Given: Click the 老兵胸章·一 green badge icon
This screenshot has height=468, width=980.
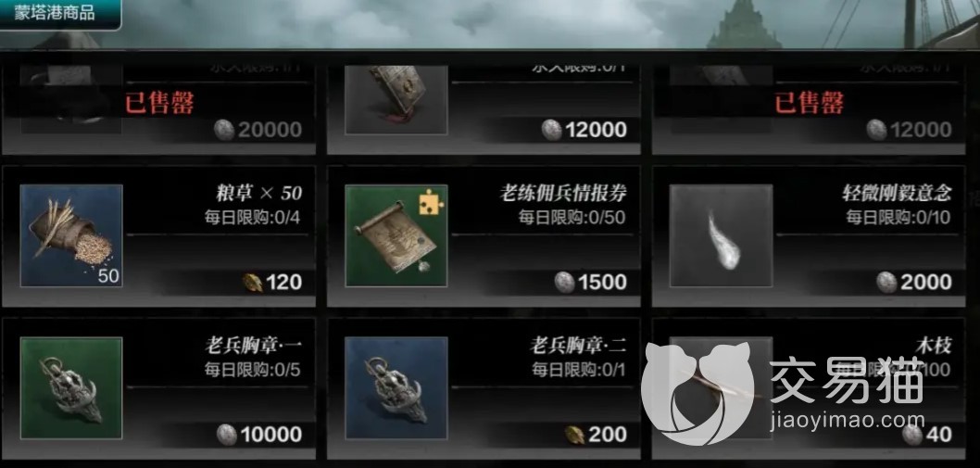Looking at the screenshot, I should 71,388.
